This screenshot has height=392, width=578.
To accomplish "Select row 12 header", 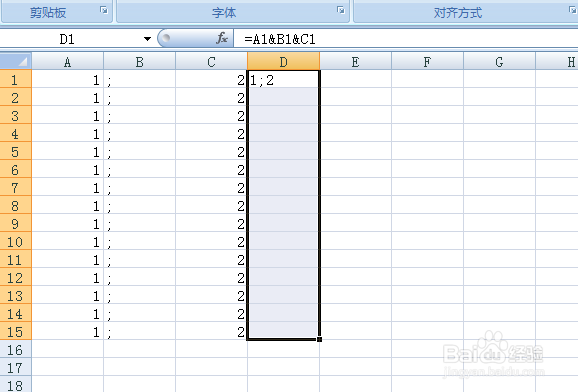I will 15,277.
